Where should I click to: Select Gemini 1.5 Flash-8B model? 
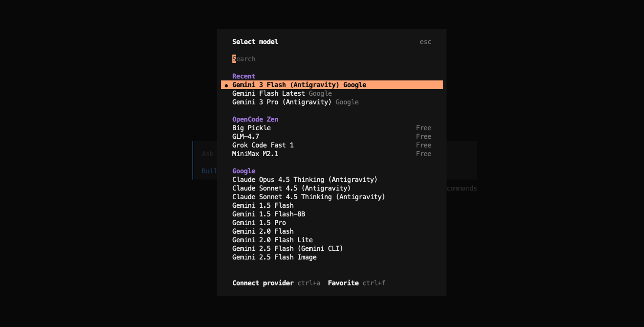[x=332, y=214]
